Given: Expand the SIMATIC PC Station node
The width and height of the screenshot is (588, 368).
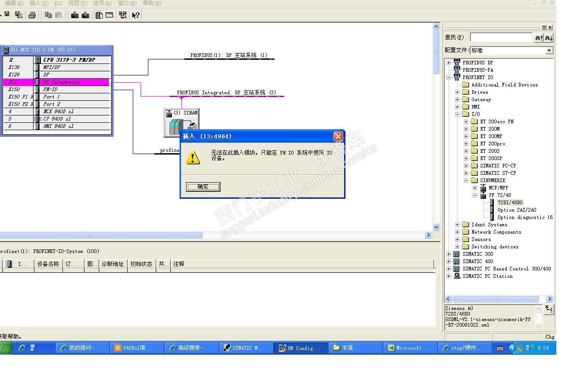Looking at the screenshot, I should (x=448, y=276).
